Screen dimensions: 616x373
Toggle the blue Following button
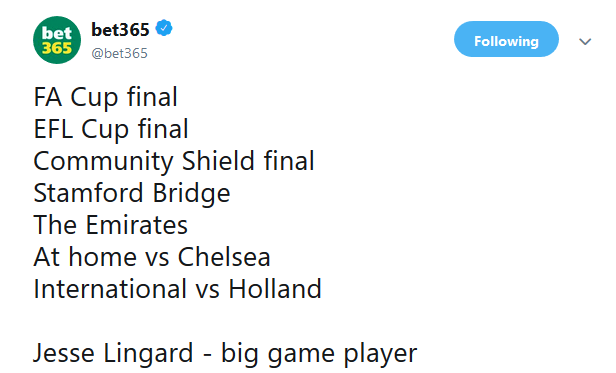coord(506,39)
